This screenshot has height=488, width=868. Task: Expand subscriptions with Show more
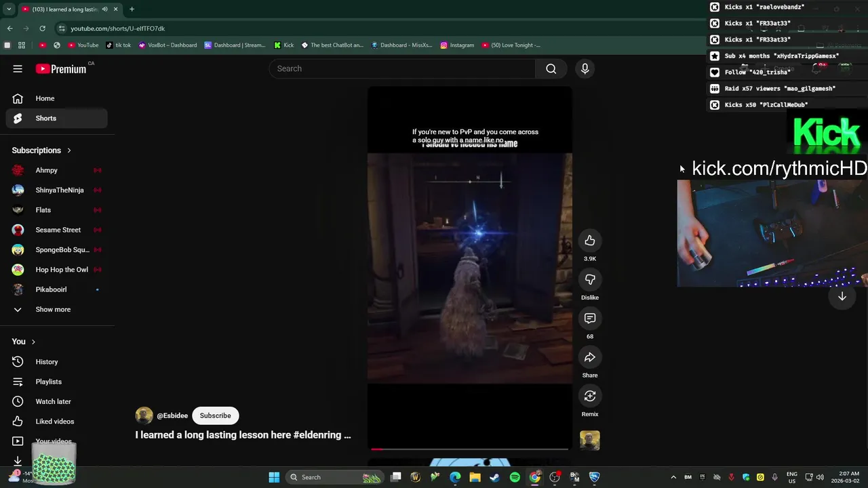(57, 309)
